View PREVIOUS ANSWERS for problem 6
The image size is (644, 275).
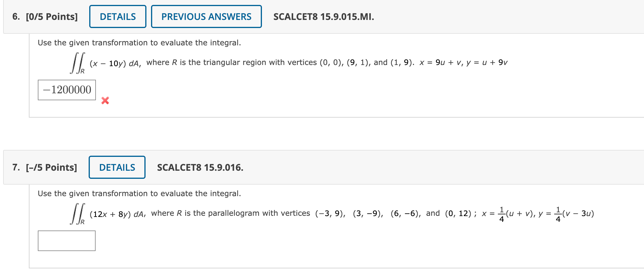[x=206, y=17]
